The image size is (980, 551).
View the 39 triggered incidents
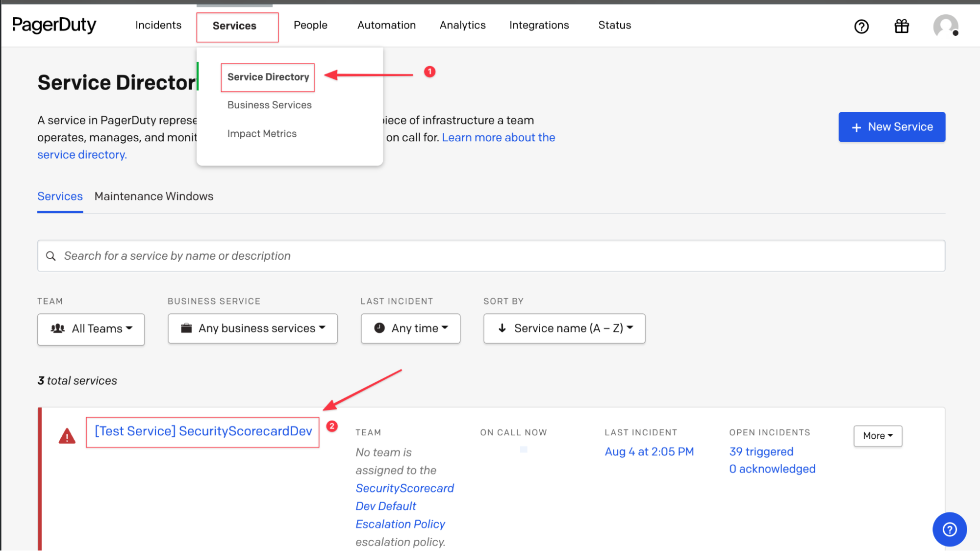[x=761, y=452]
